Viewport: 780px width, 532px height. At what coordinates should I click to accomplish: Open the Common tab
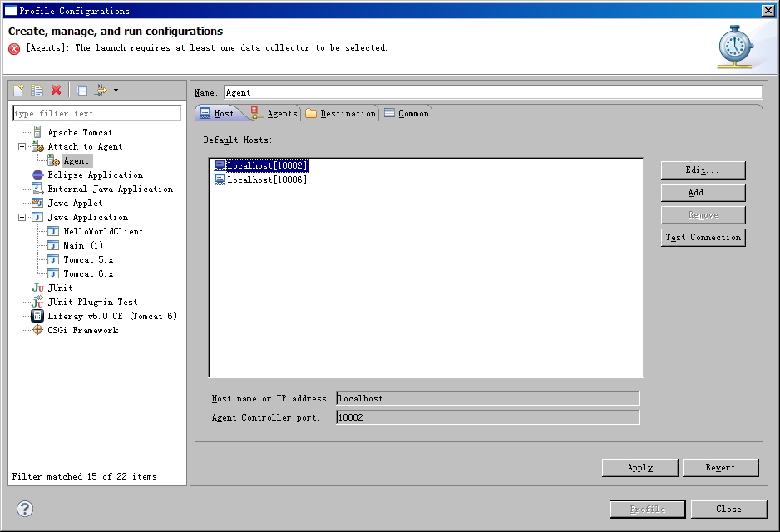[407, 113]
